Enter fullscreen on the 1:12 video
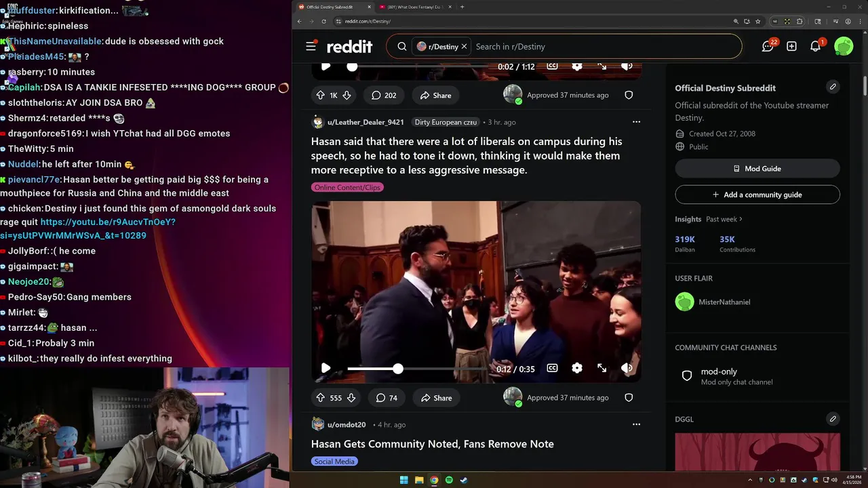Image resolution: width=868 pixels, height=488 pixels. tap(601, 66)
